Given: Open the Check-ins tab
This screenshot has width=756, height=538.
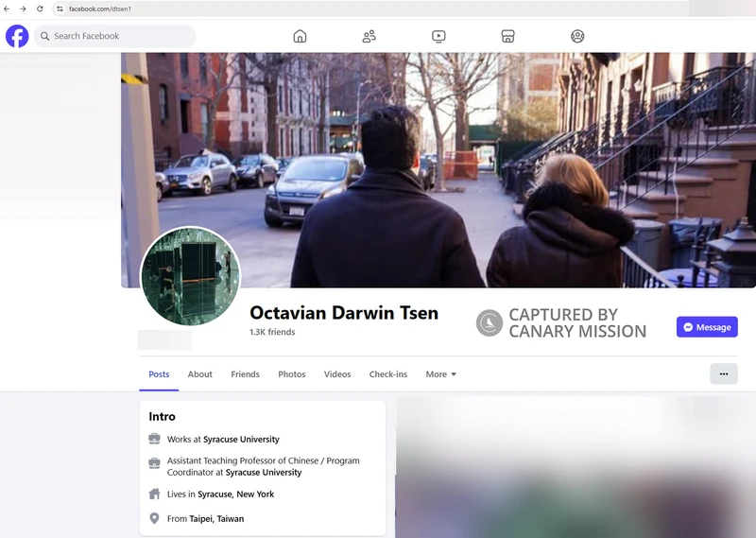Looking at the screenshot, I should coord(388,373).
